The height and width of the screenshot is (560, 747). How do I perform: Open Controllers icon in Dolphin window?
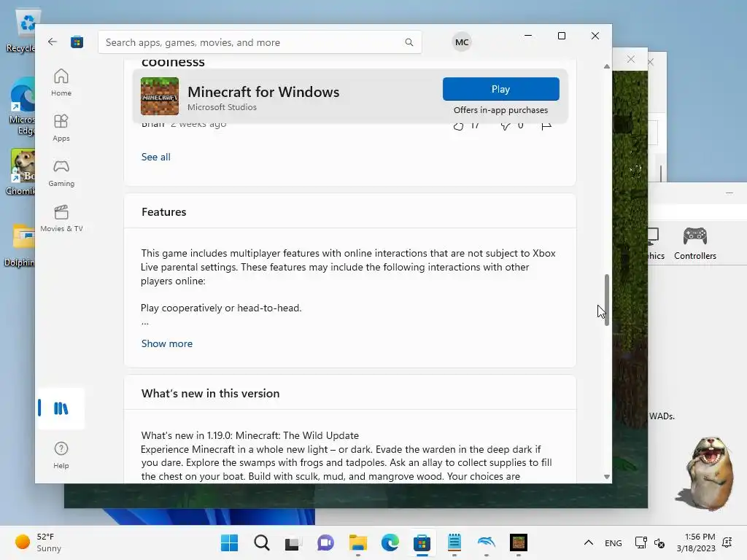(695, 244)
